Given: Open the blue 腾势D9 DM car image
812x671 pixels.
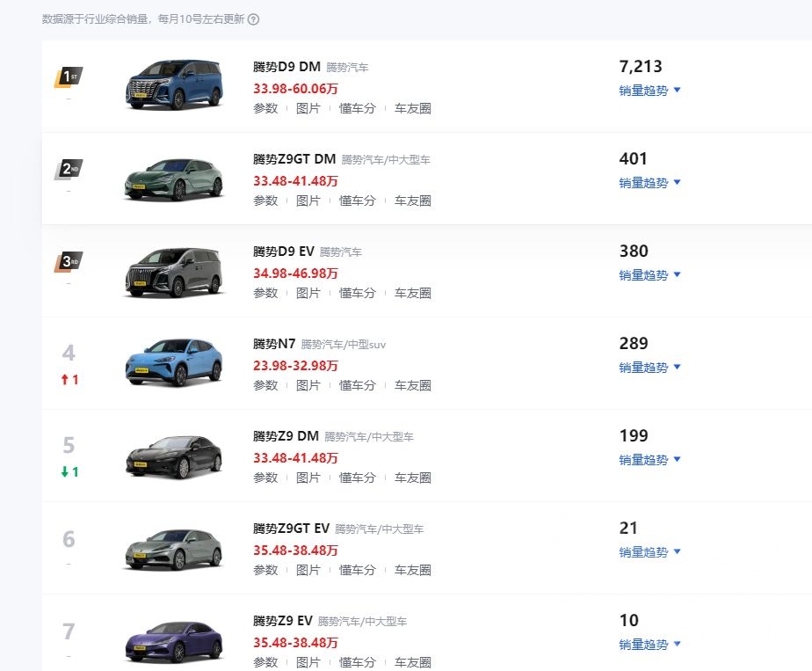Looking at the screenshot, I should point(174,84).
